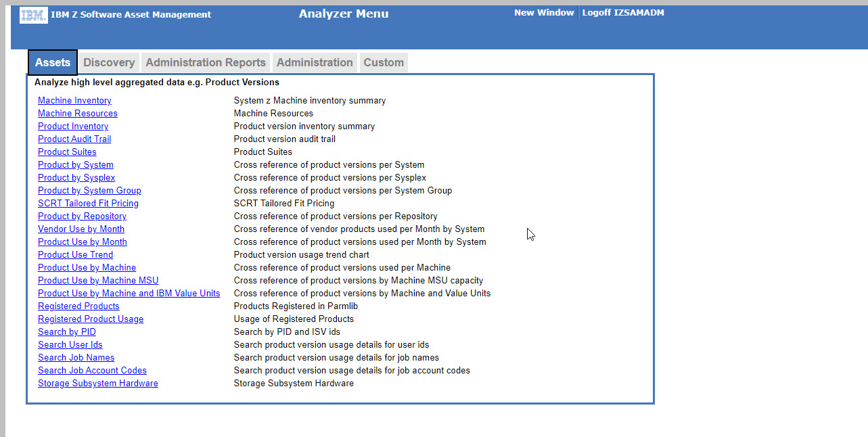This screenshot has width=868, height=437.
Task: Open the Search by PID page
Action: click(x=67, y=331)
